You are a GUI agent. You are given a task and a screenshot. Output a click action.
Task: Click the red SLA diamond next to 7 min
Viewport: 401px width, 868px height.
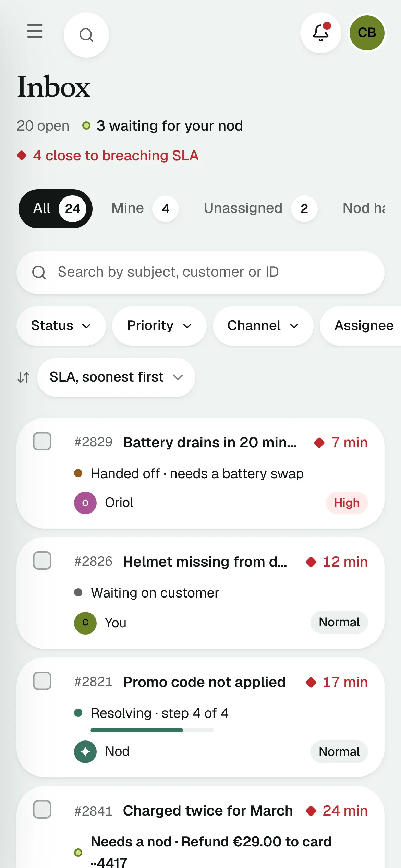pyautogui.click(x=319, y=443)
